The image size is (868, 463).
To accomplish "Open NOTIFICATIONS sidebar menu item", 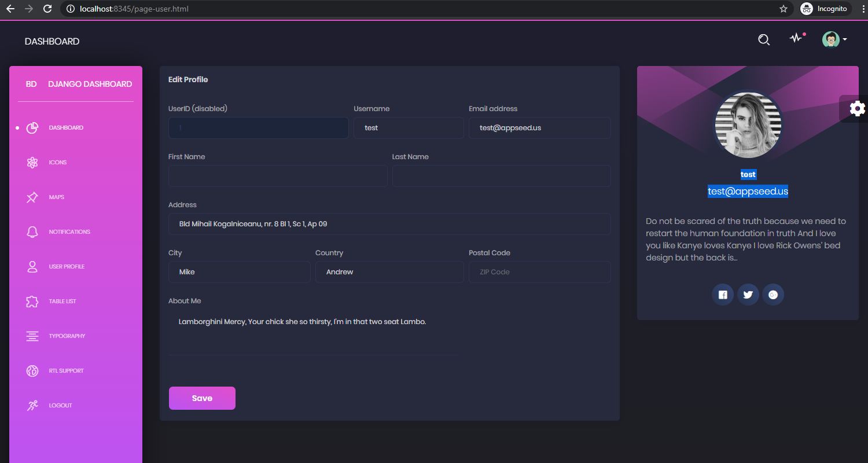I will (x=69, y=232).
